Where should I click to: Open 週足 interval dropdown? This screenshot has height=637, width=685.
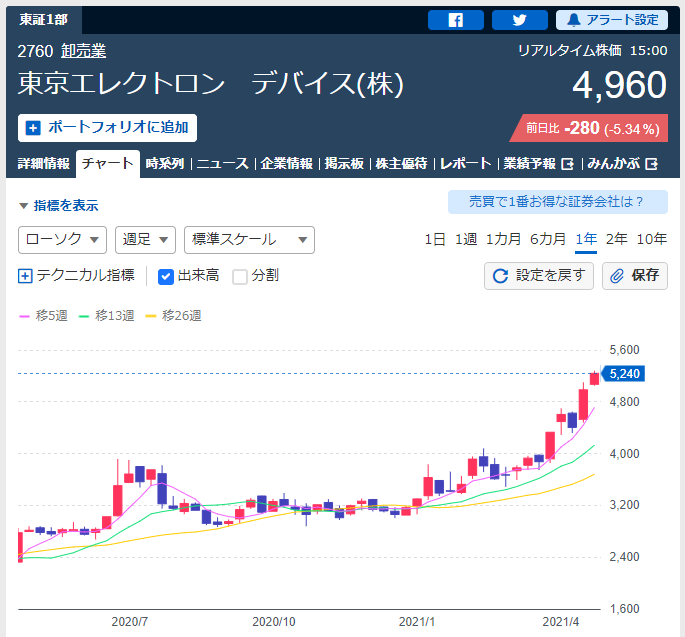coord(145,240)
